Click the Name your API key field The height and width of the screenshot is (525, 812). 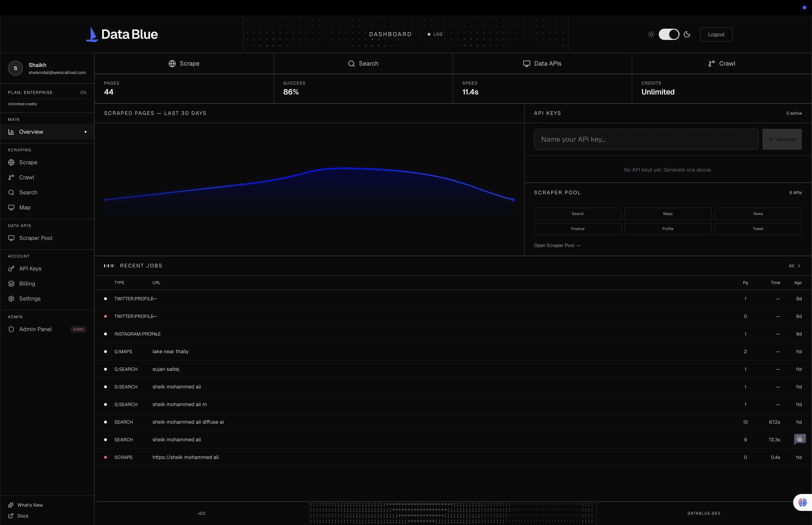646,139
